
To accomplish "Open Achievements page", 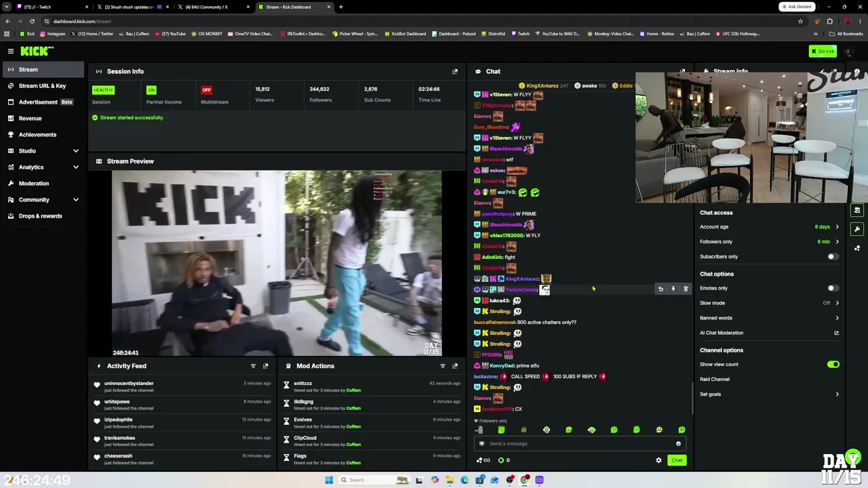I will [x=42, y=135].
